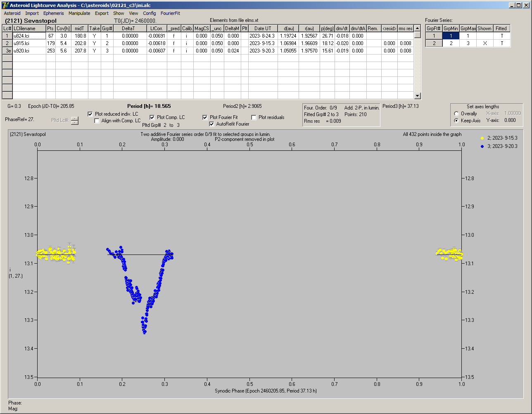Click the Date UT column header
Viewport: 532px width, 414px height.
tap(263, 29)
